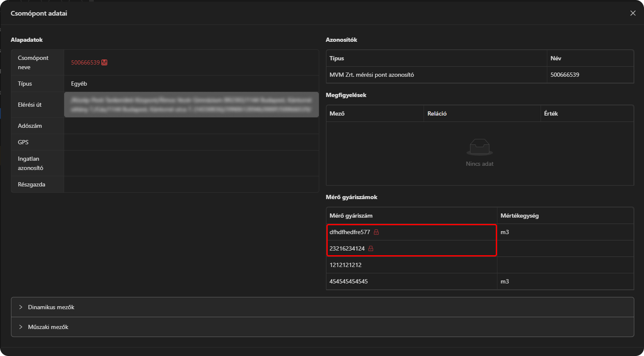644x356 pixels.
Task: Click the Mértékegység column header
Action: pyautogui.click(x=519, y=216)
